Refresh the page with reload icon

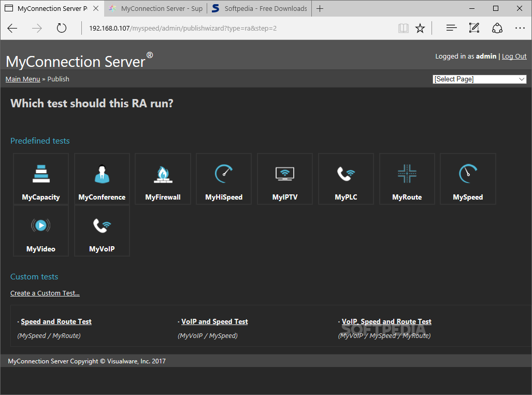tap(62, 28)
